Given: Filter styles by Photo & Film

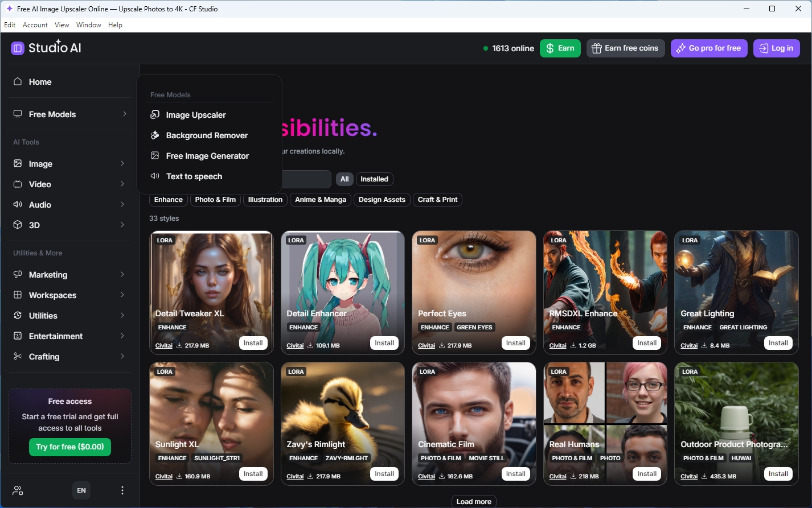Looking at the screenshot, I should click(215, 200).
